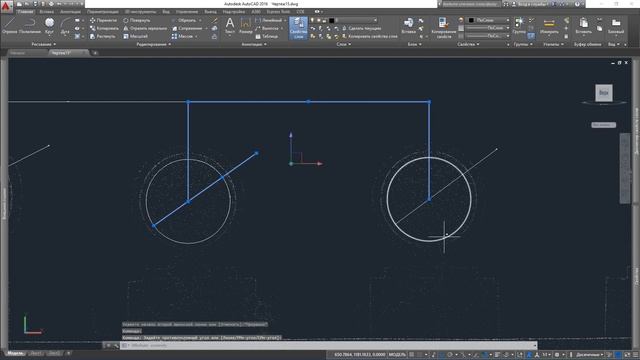
Task: Click the Таблица table tool
Action: tap(267, 36)
